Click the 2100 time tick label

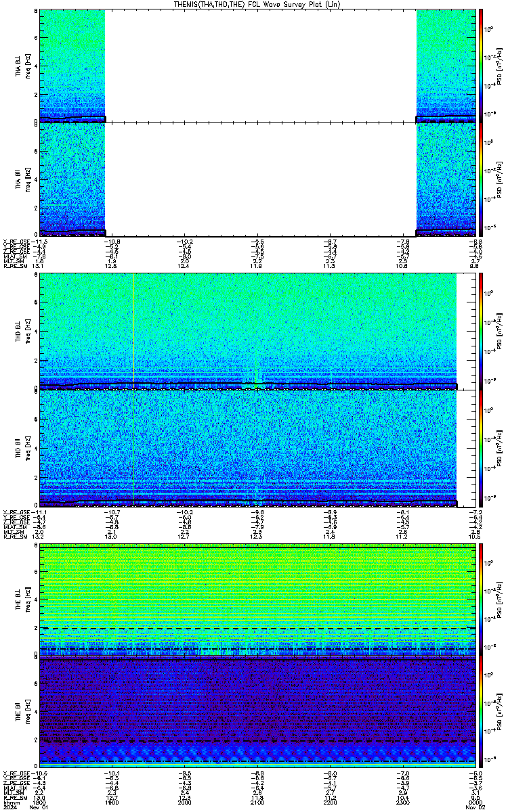point(257,803)
